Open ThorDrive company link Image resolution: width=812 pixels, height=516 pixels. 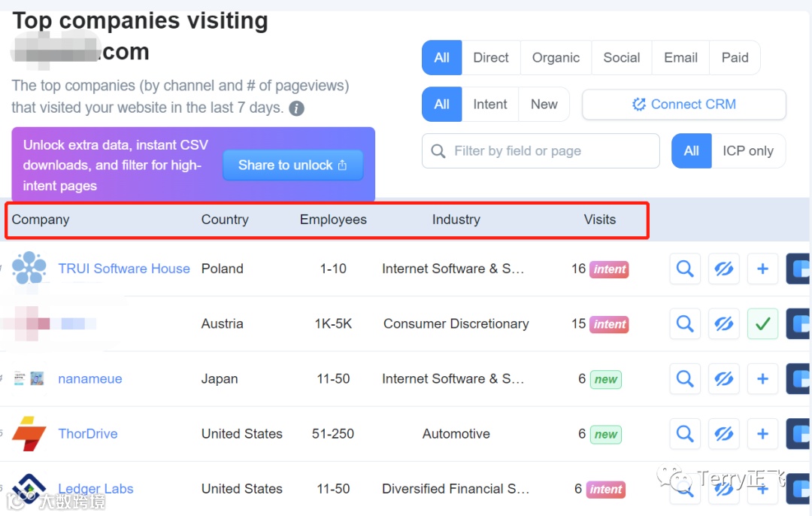(87, 433)
